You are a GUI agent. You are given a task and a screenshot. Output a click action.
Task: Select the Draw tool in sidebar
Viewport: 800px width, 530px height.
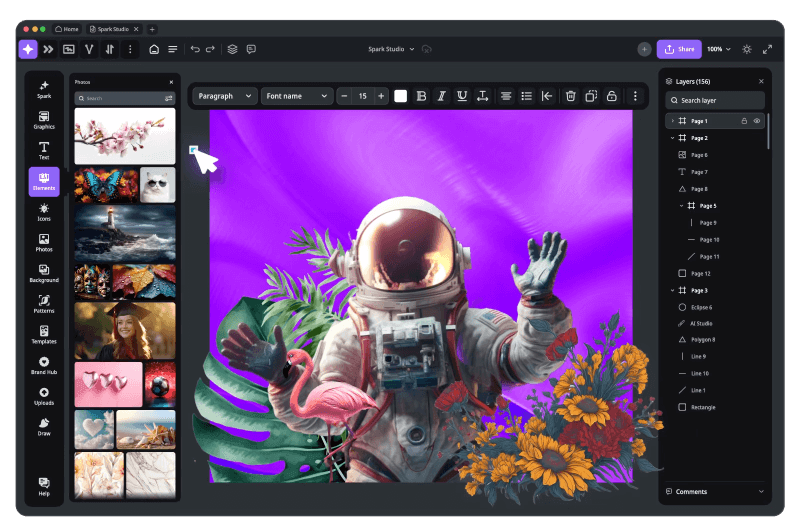pyautogui.click(x=44, y=426)
